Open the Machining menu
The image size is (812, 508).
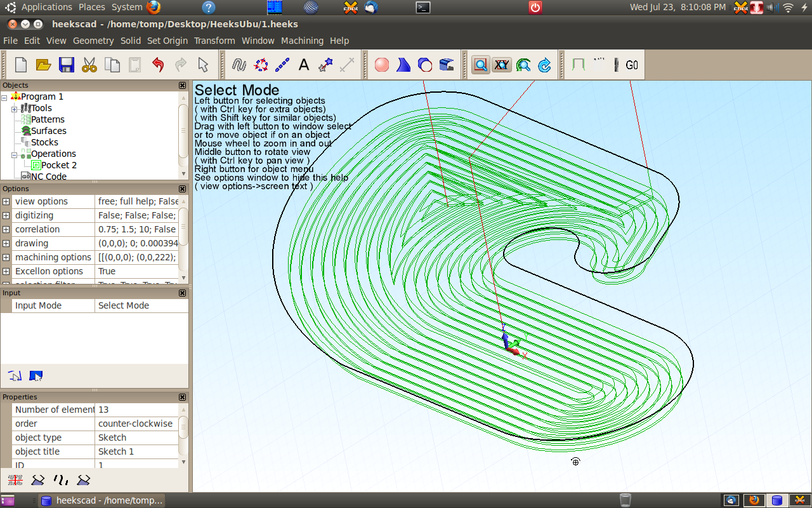(302, 41)
